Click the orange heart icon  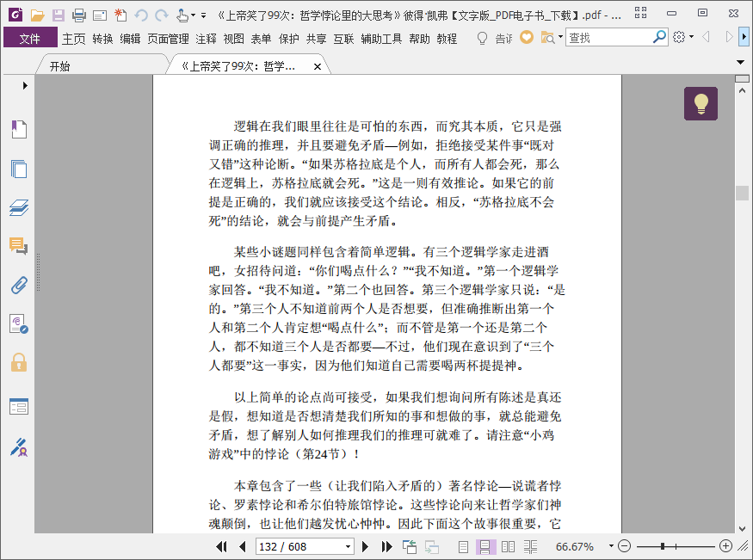tap(527, 37)
